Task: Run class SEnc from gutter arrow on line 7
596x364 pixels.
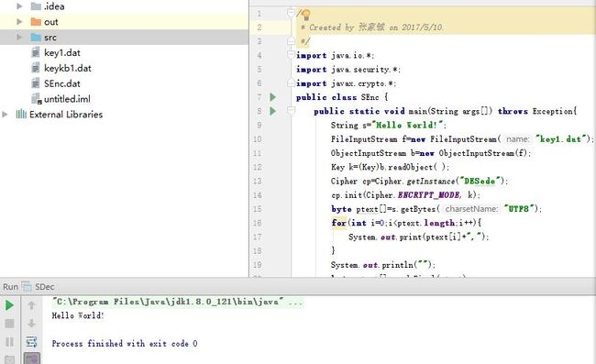Action: click(272, 97)
